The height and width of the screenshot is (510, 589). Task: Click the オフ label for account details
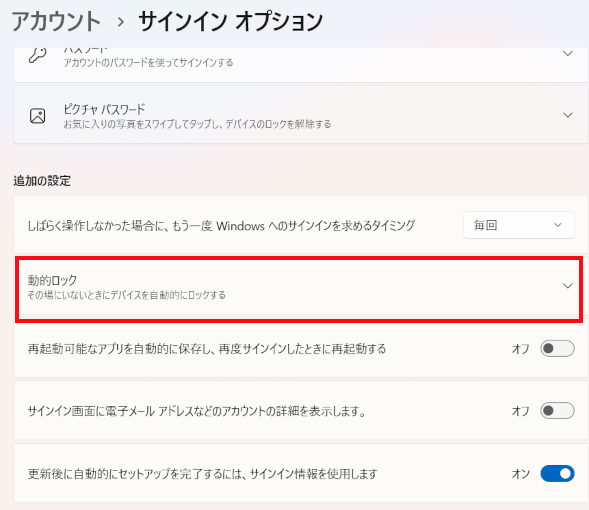tap(521, 411)
